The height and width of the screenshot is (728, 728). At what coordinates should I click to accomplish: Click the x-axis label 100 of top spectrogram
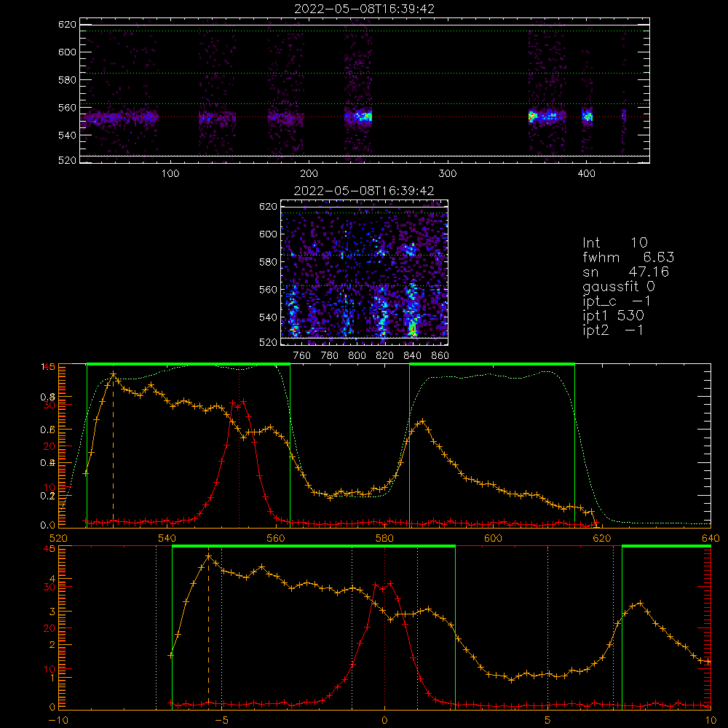[x=170, y=174]
